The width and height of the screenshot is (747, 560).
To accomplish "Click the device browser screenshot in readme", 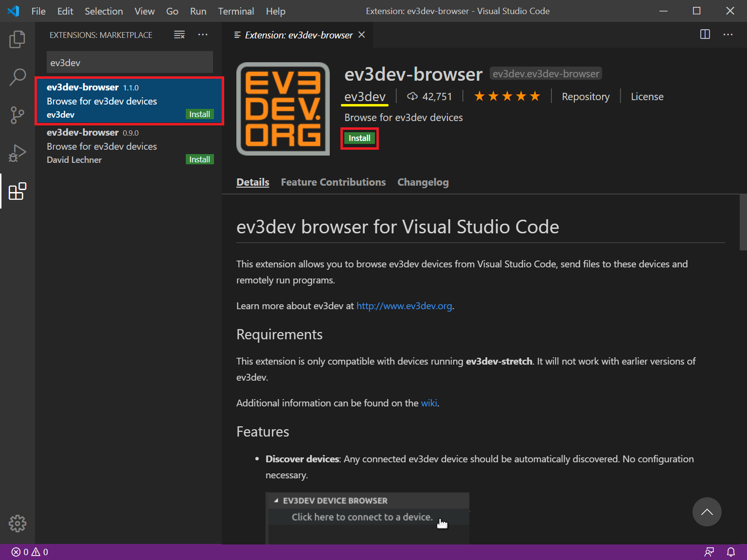I will coord(368,518).
